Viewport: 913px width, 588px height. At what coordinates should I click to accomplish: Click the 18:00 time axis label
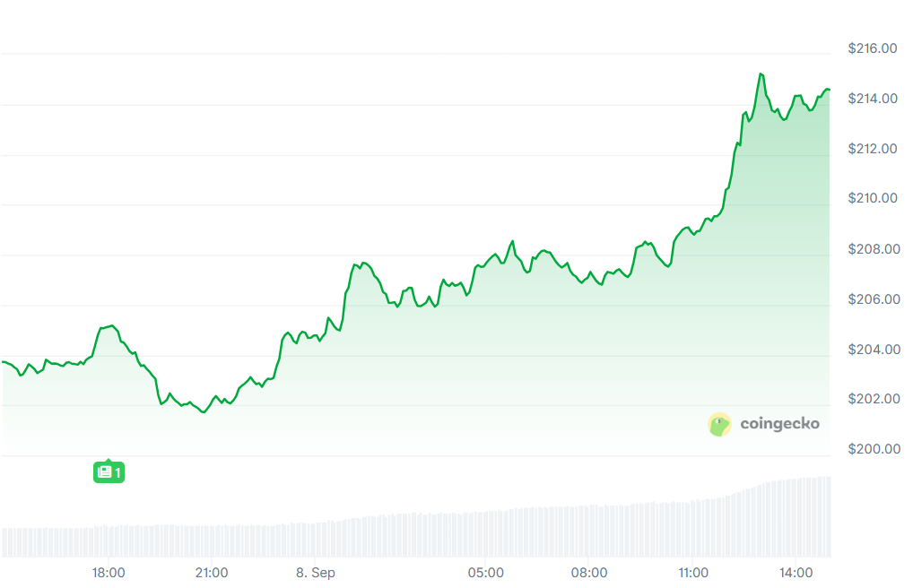109,573
